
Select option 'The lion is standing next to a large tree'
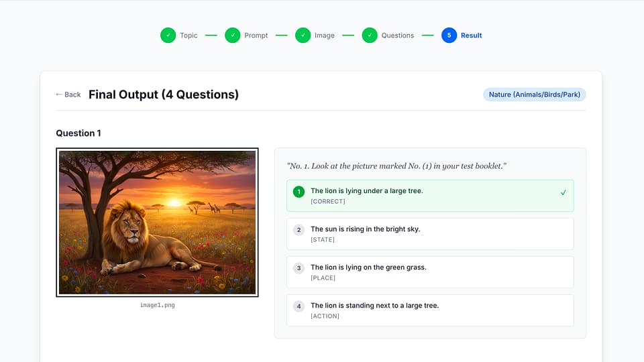(374, 306)
